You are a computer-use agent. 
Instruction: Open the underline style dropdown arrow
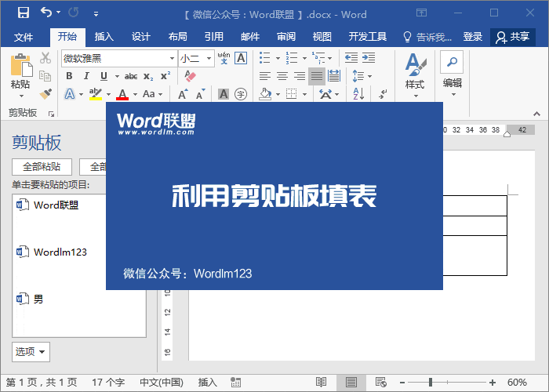(x=117, y=76)
